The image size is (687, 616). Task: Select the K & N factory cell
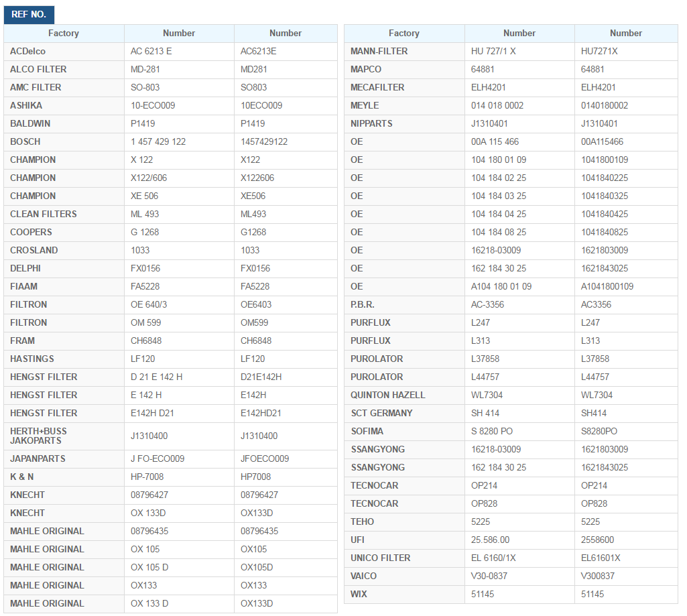(x=64, y=477)
